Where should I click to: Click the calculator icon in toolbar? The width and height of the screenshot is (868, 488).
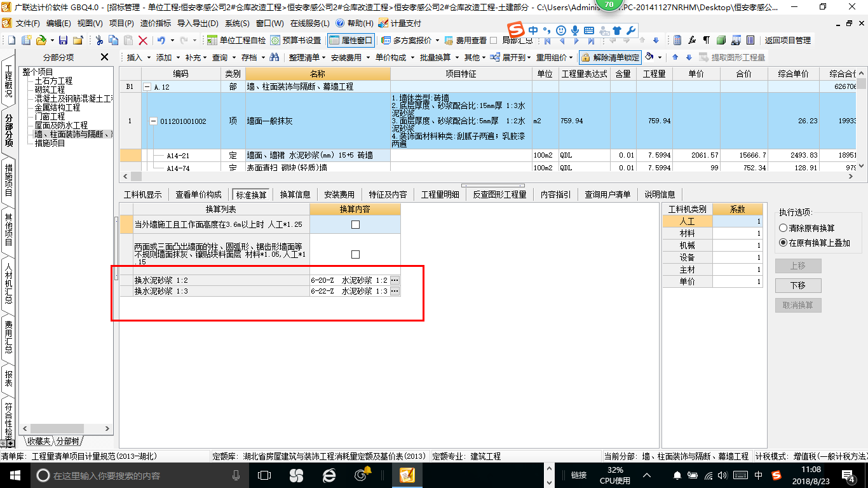pos(677,40)
